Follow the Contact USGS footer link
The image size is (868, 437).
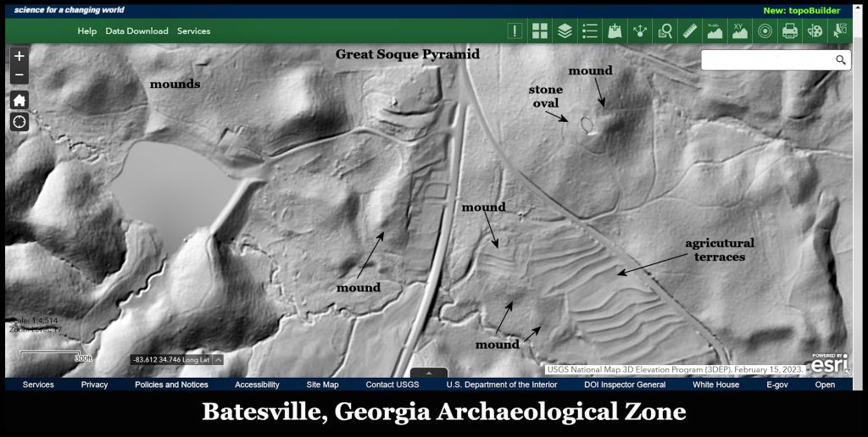392,384
